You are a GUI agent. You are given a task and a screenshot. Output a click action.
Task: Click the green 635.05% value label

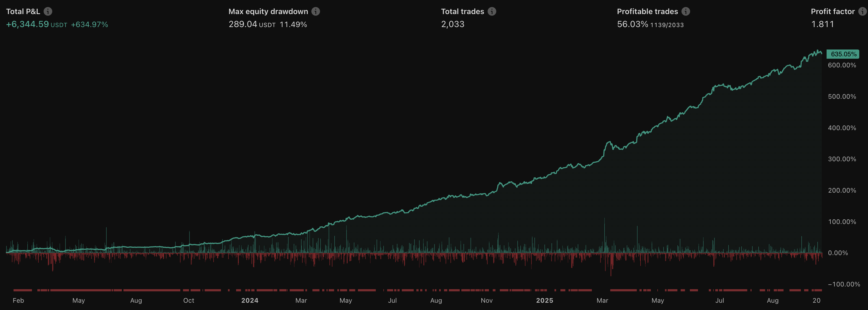tap(843, 54)
